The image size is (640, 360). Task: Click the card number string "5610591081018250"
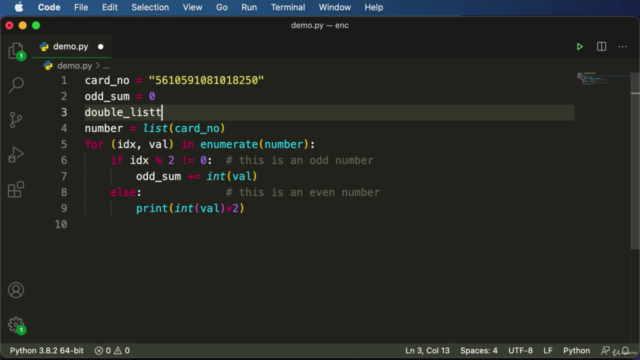click(206, 80)
